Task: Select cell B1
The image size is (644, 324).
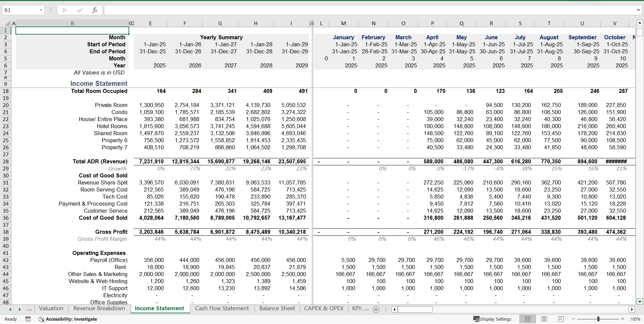Action: [72, 31]
